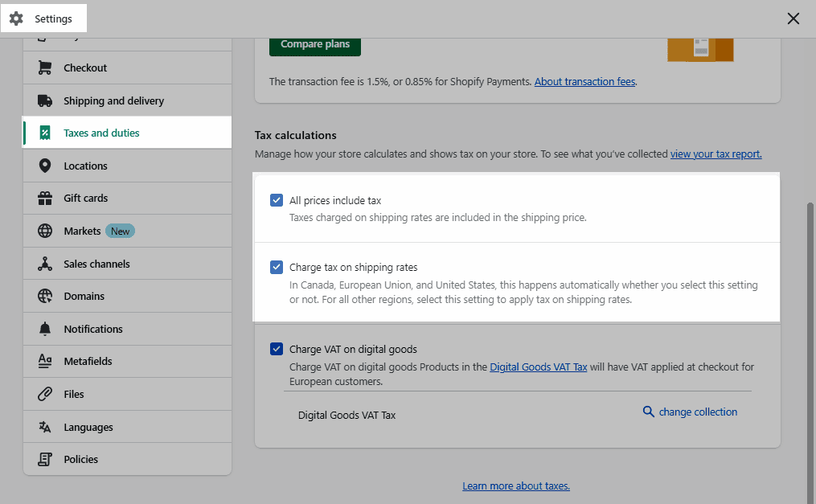Open Markets settings
Image resolution: width=816 pixels, height=504 pixels.
[128, 231]
